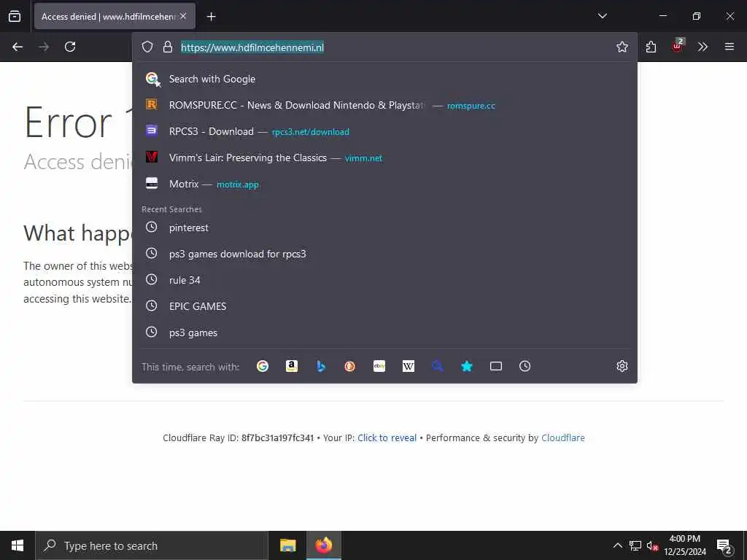Open a new tab with plus button
The image size is (747, 560).
pyautogui.click(x=211, y=17)
